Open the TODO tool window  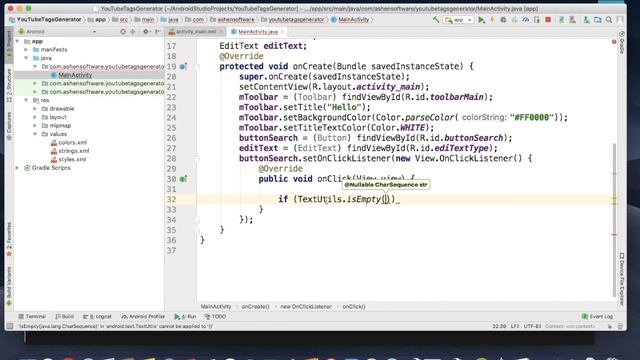[215, 316]
